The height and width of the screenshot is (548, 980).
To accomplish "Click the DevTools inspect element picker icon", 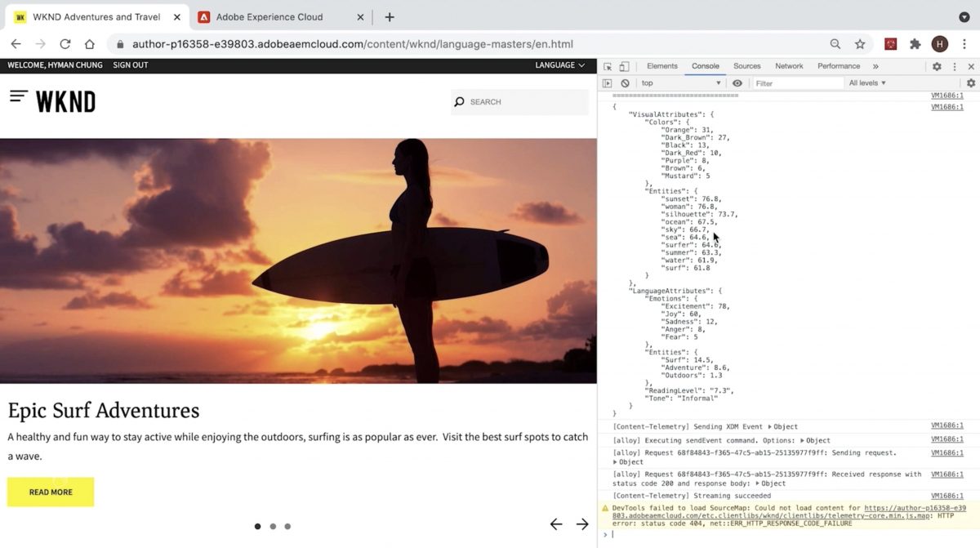I will click(608, 66).
